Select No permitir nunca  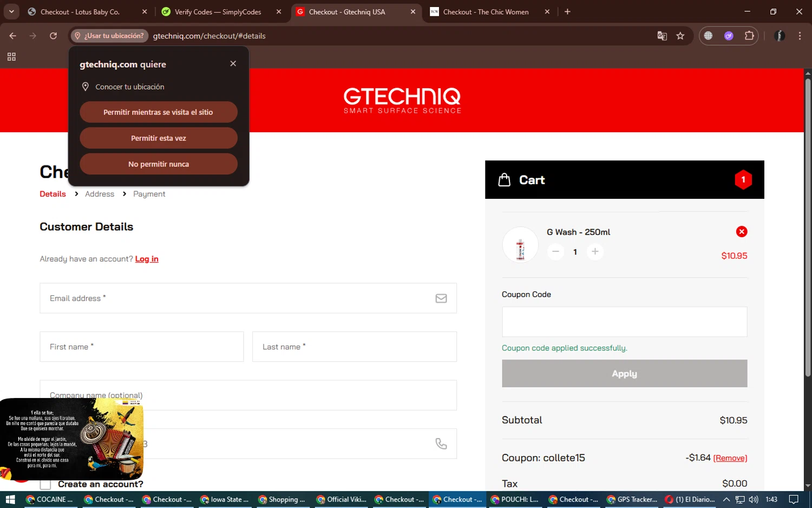click(x=159, y=164)
